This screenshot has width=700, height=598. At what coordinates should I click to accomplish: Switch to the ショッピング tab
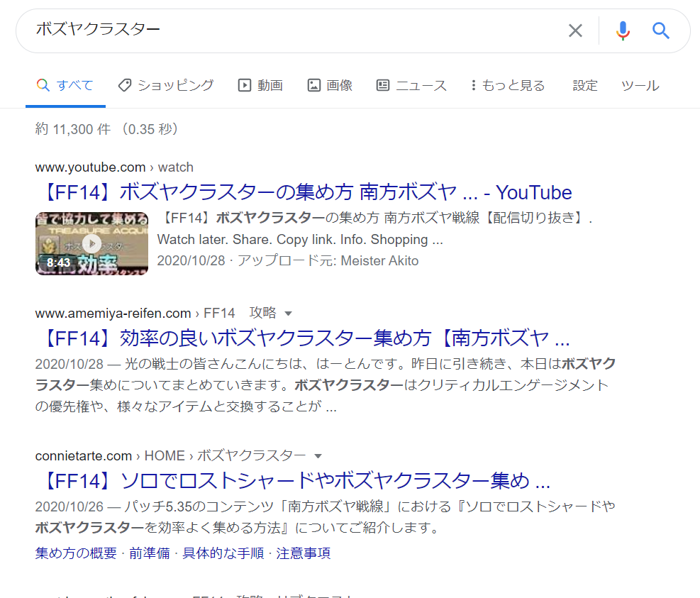pos(166,85)
